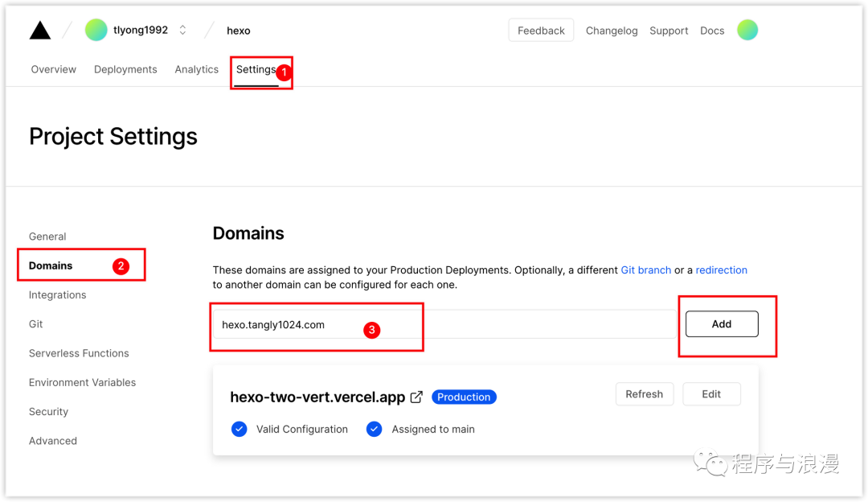
Task: Expand the tlyong1992 scope switcher arrows
Action: [x=182, y=30]
